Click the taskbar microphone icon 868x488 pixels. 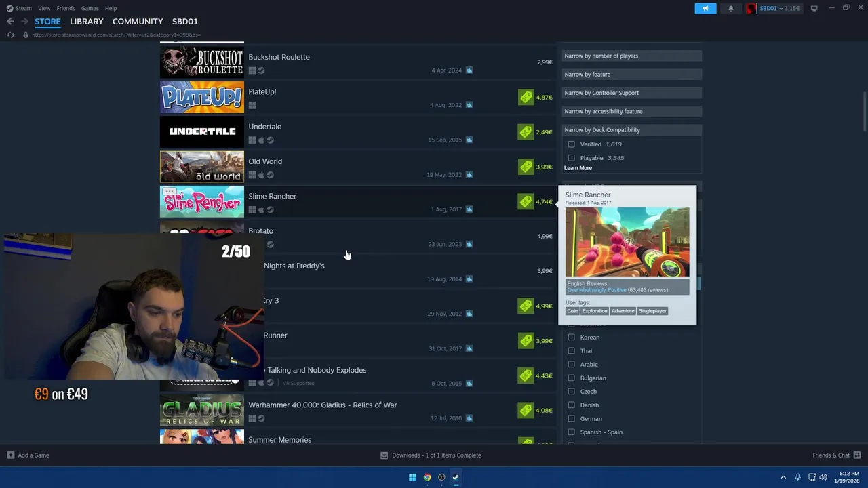(x=797, y=477)
